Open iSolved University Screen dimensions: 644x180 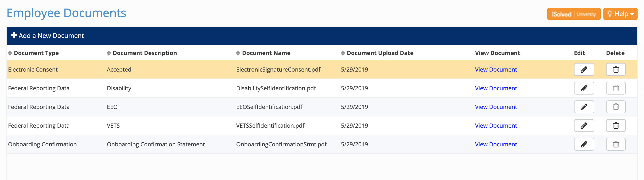tap(574, 14)
